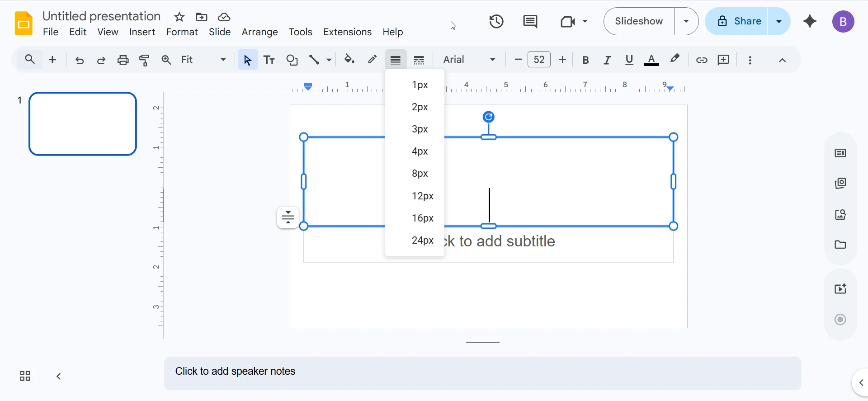Click the insert link icon

[x=701, y=60]
